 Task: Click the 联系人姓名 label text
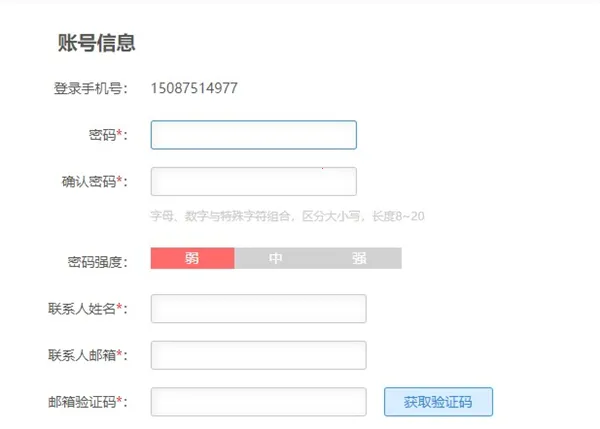81,309
